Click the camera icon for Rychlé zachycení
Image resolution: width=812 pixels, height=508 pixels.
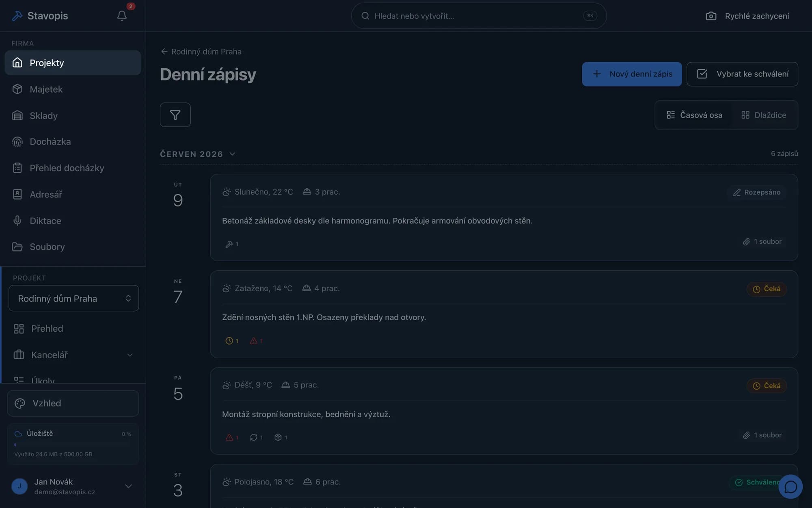pos(711,16)
